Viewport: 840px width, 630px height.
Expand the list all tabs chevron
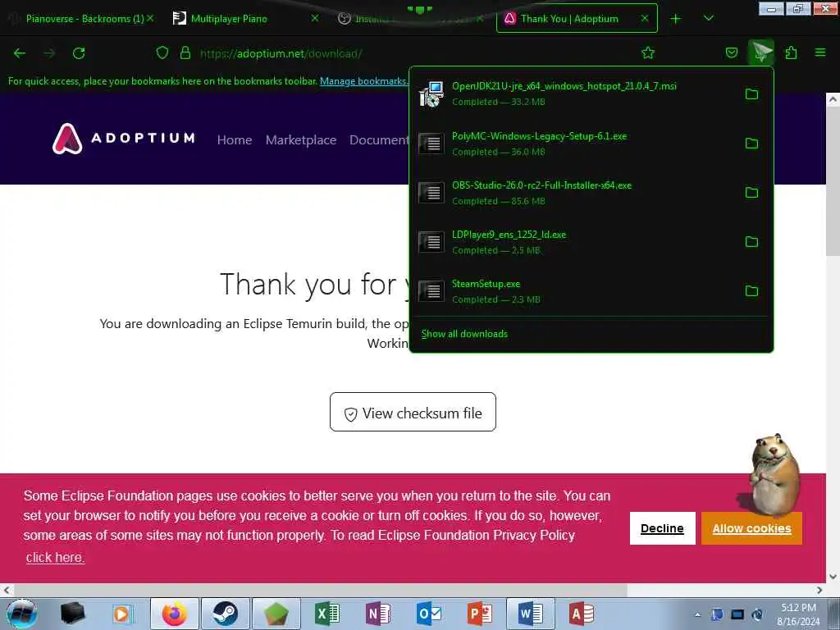click(708, 18)
